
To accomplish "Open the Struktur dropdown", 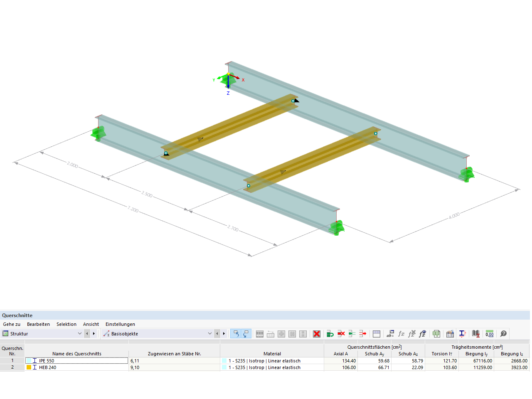I will (x=42, y=334).
